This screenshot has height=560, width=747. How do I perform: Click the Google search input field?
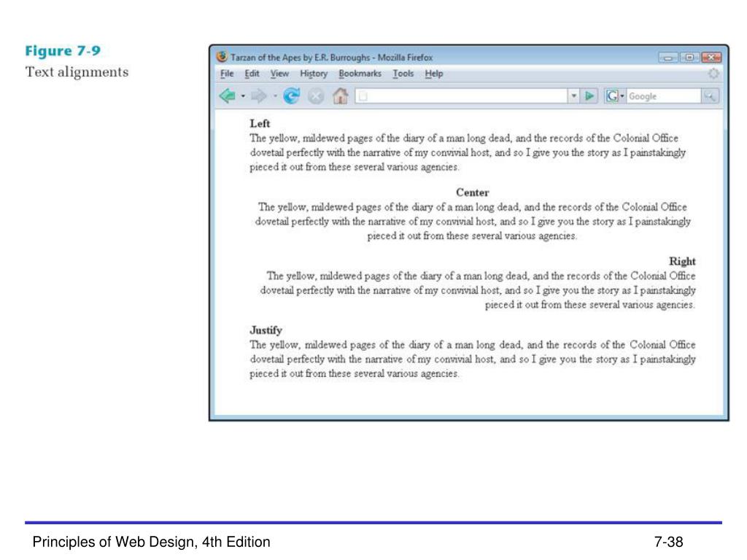pos(664,96)
